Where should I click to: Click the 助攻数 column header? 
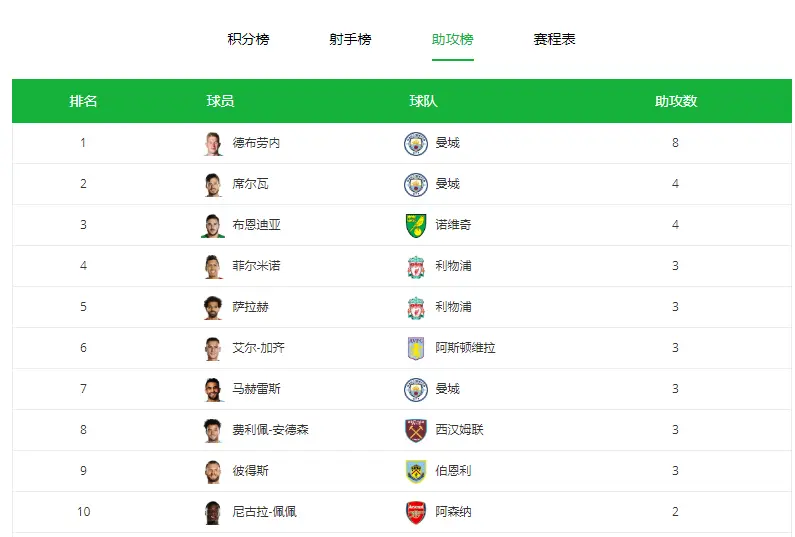tap(676, 101)
